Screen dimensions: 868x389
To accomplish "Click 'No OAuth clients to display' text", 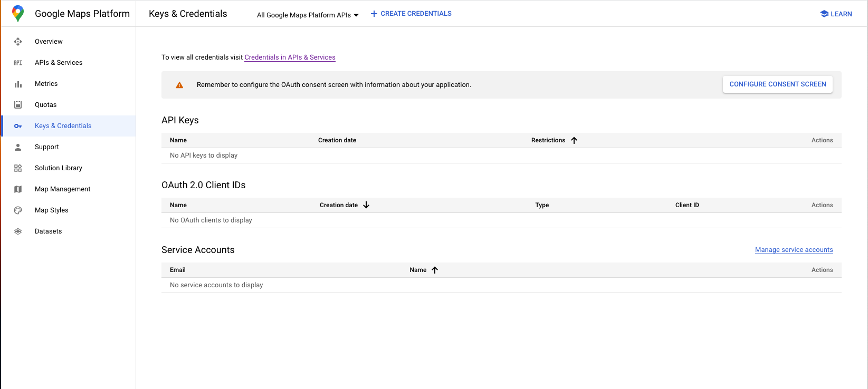I will pos(211,220).
